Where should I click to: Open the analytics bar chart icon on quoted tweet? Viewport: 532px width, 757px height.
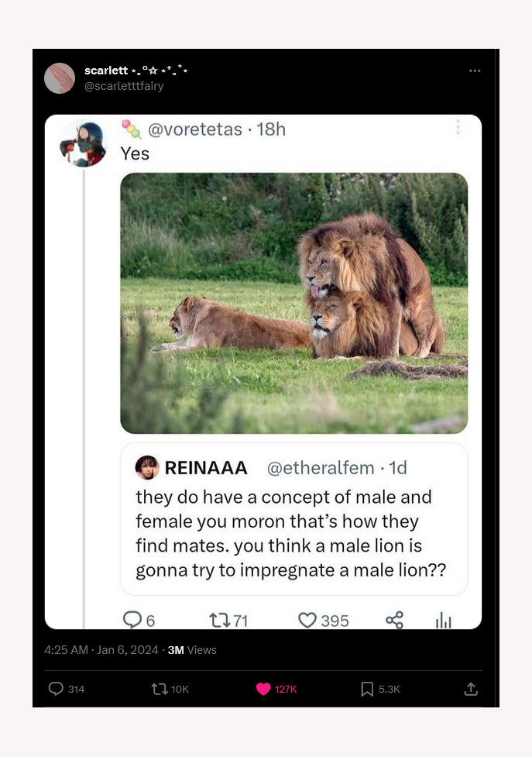[x=444, y=620]
